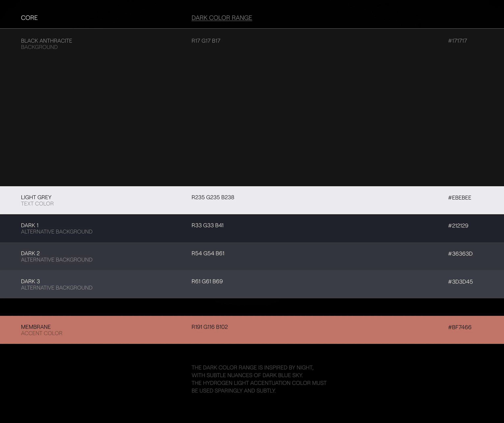Click the dark color range description paragraph
Viewport: 504px width, 423px height.
[259, 379]
